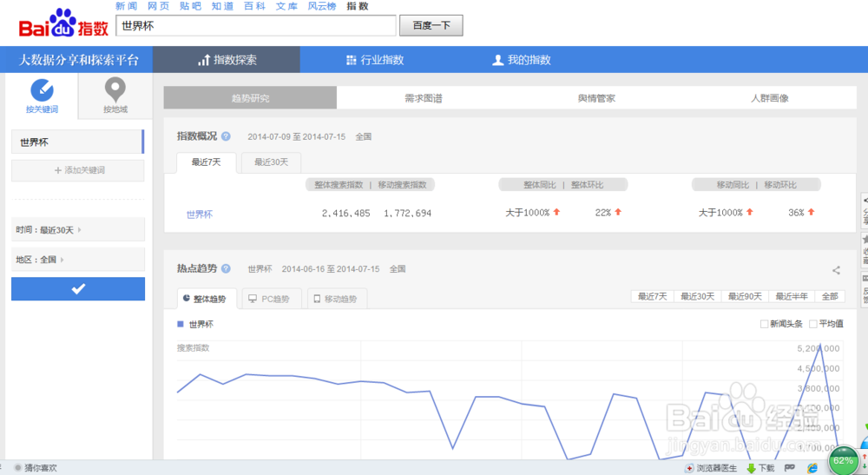The height and width of the screenshot is (475, 868).
Task: Open the 网页 top link
Action: pyautogui.click(x=158, y=6)
